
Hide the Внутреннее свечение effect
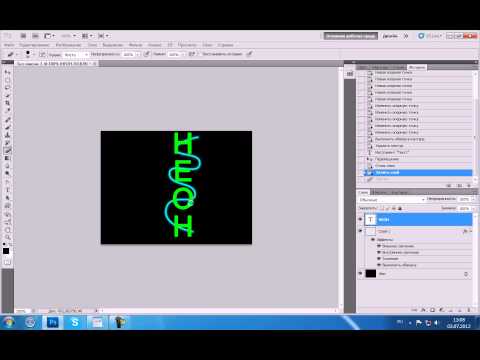tap(379, 252)
